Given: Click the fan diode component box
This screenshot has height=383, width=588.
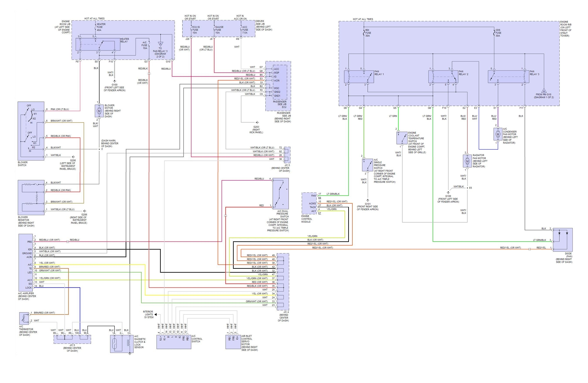Looking at the screenshot, I should point(563,240).
